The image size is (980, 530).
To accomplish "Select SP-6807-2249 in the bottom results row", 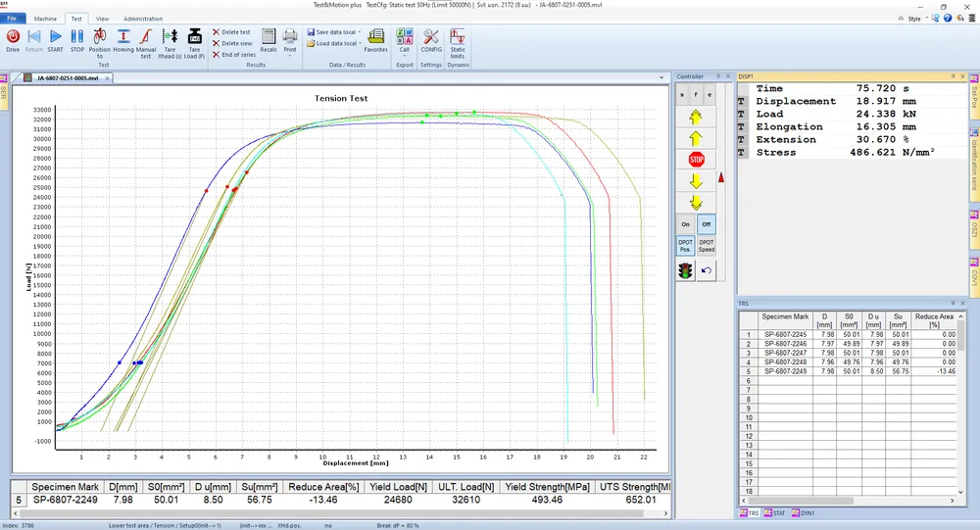I will 65,500.
